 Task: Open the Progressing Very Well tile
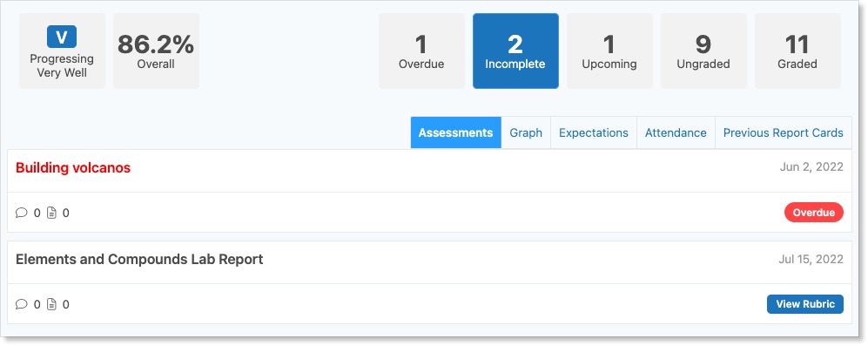(x=62, y=51)
